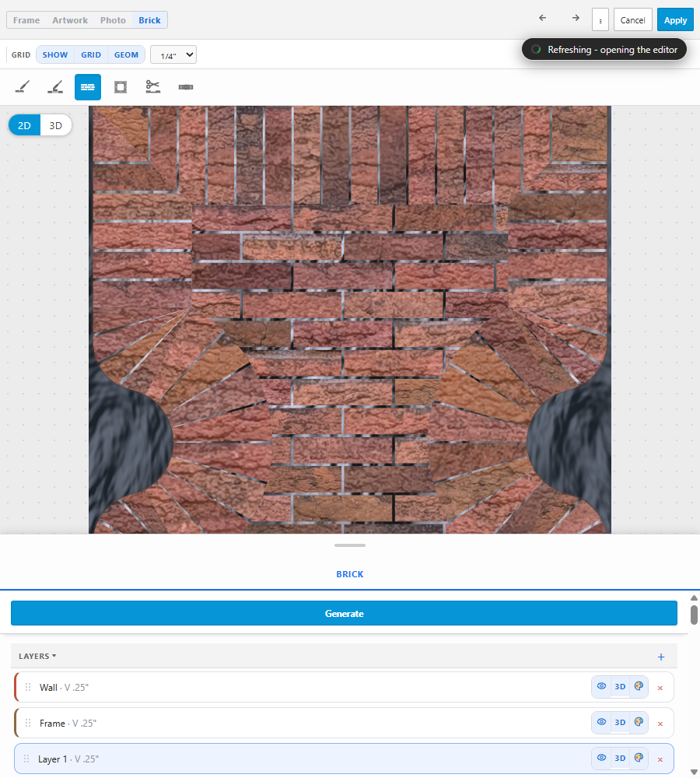The width and height of the screenshot is (700, 778).
Task: Collapse the LAYERS section
Action: point(37,656)
